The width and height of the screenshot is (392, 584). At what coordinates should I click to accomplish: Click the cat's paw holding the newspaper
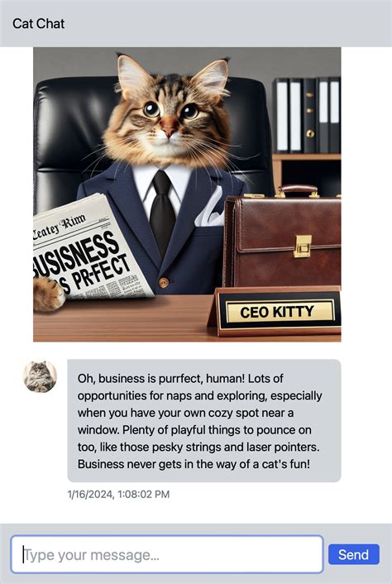click(x=49, y=294)
